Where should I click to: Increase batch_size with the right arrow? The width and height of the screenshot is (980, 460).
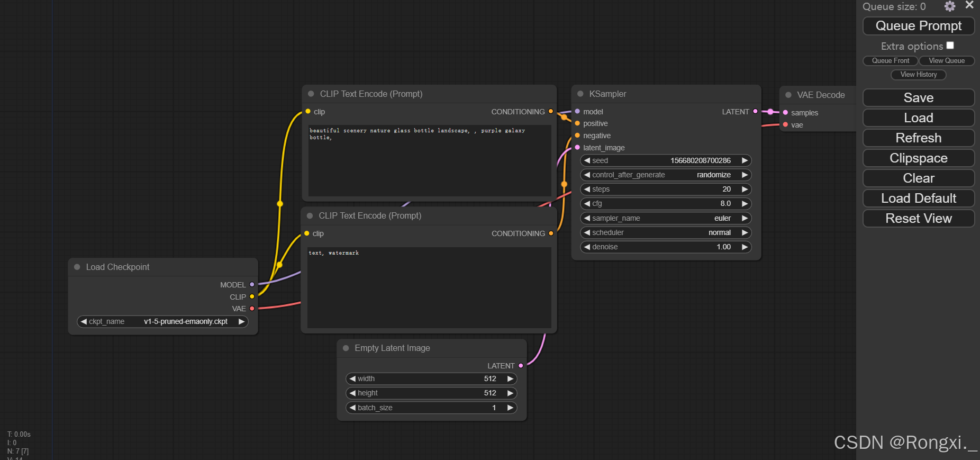pyautogui.click(x=510, y=408)
